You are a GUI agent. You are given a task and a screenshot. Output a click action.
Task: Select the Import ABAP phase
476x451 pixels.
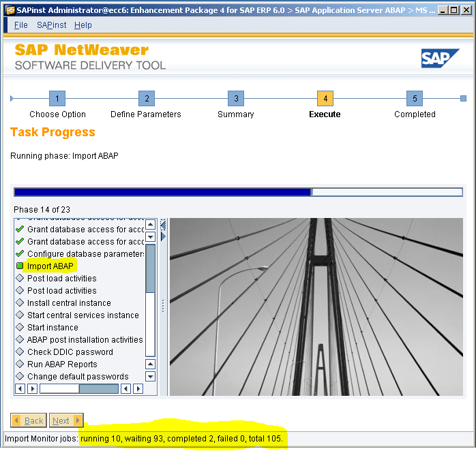pos(50,266)
